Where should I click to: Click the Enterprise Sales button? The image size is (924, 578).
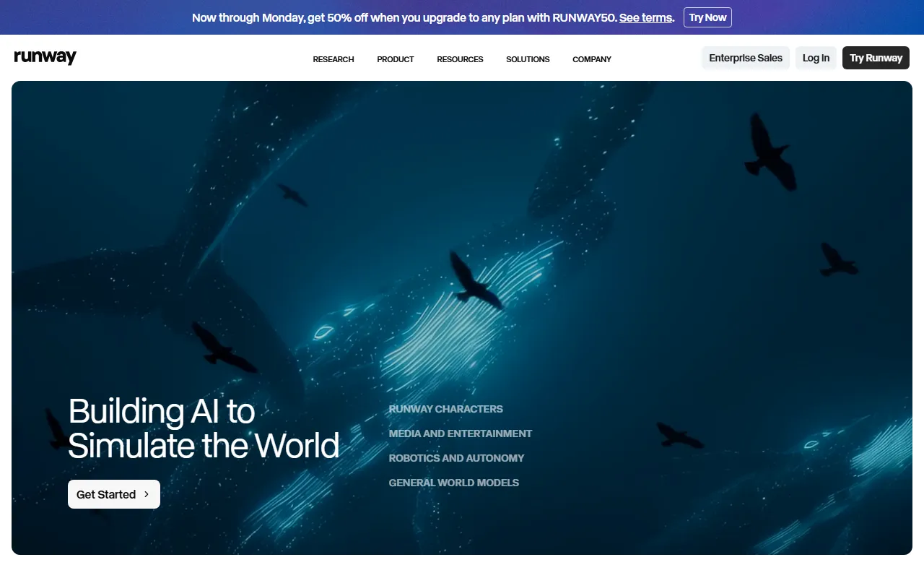pos(745,58)
